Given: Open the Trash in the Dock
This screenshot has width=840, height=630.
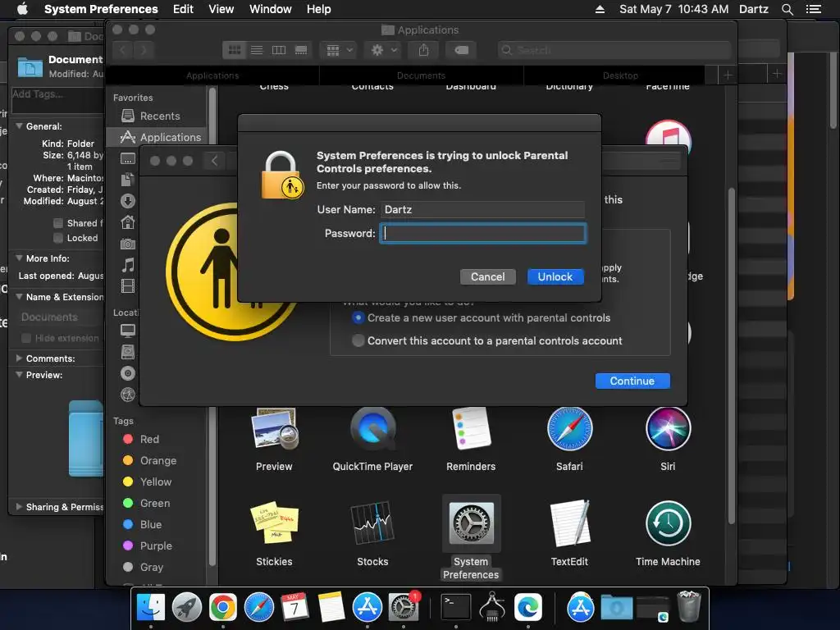Looking at the screenshot, I should click(x=689, y=606).
